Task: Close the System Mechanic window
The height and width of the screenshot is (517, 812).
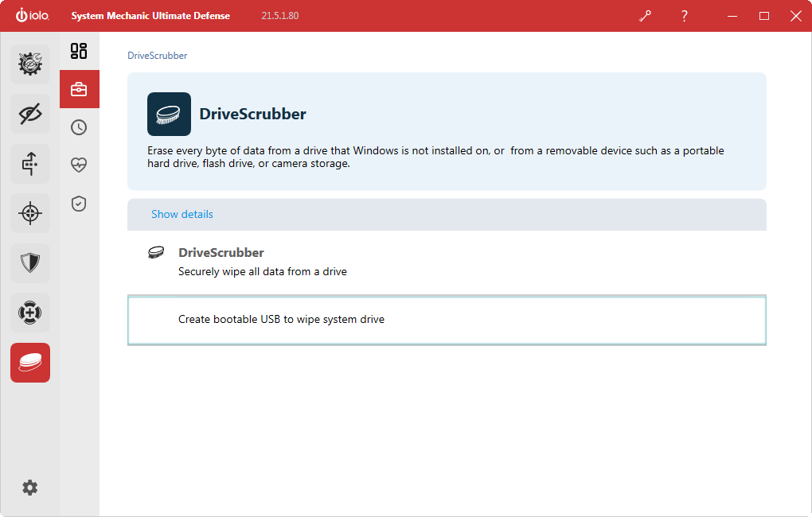Action: pos(796,16)
